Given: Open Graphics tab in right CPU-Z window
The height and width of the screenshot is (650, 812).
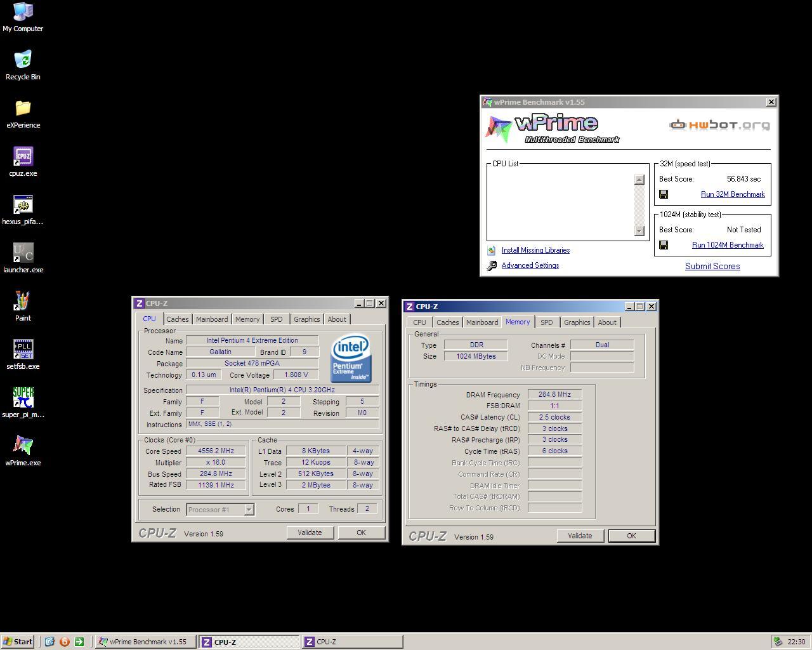Looking at the screenshot, I should pyautogui.click(x=577, y=322).
